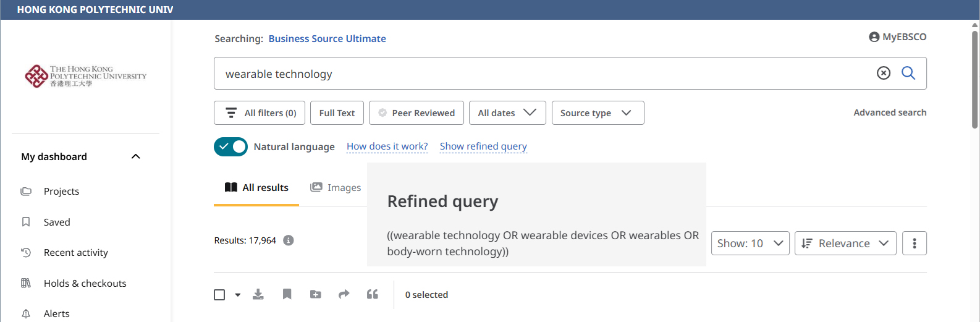Toggle the Peer Reviewed filter
The image size is (980, 322).
(x=416, y=113)
